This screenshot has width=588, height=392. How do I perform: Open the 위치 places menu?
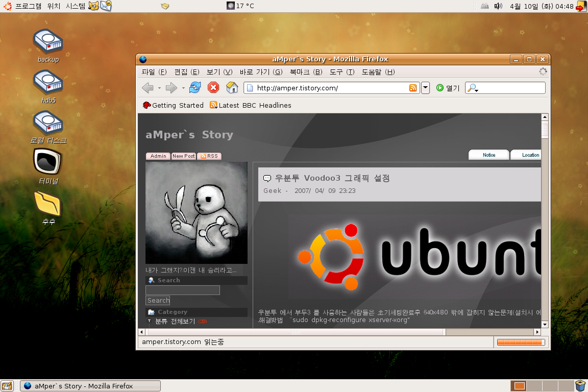(x=54, y=6)
